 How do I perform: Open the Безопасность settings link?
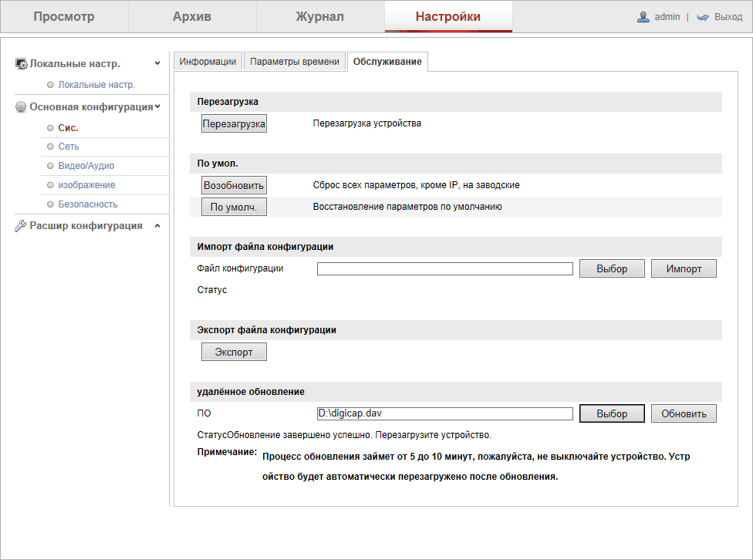click(88, 204)
